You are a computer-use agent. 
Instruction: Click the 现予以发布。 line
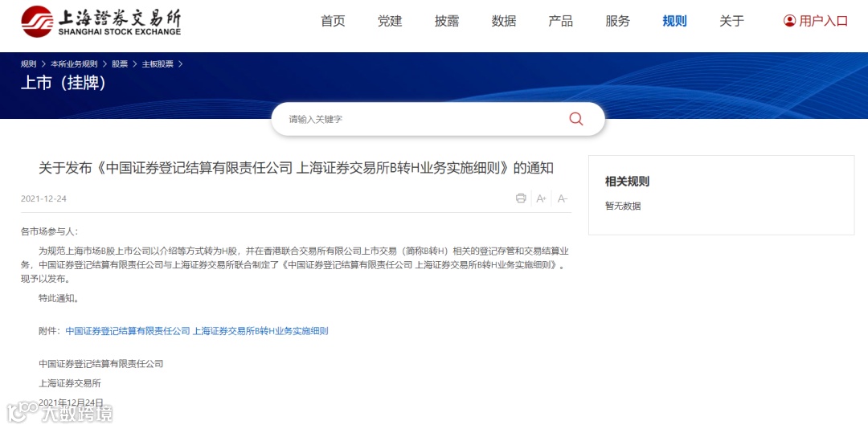pos(45,280)
